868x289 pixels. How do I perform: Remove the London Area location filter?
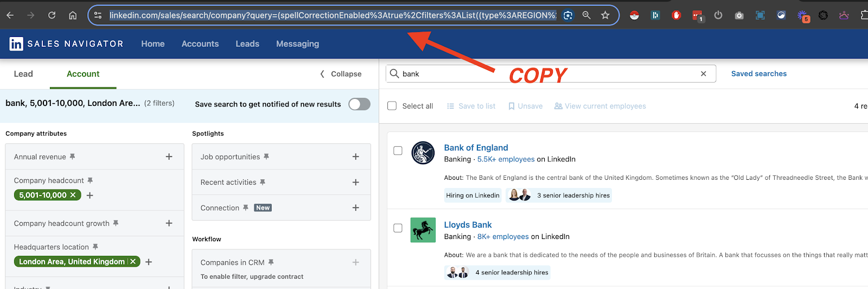[x=133, y=261]
